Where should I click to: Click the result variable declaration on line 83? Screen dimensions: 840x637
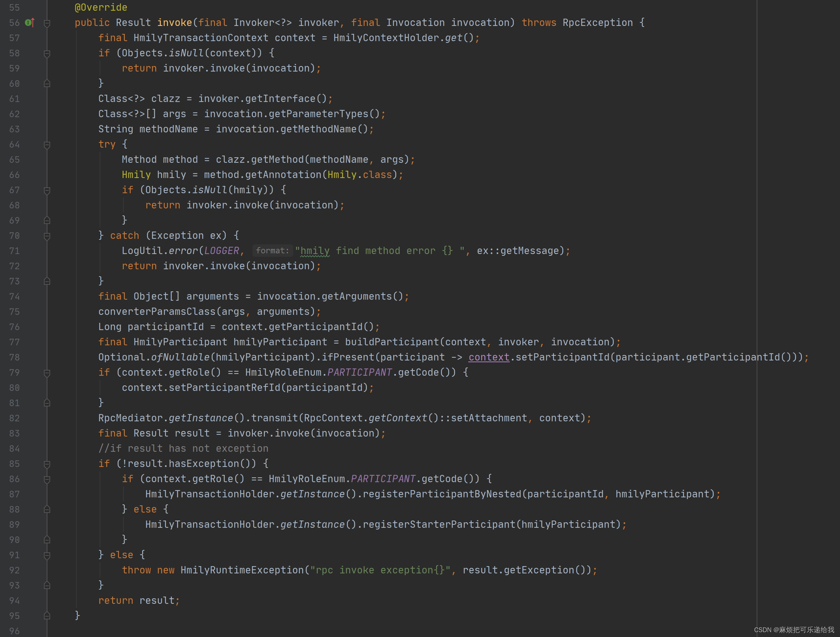pyautogui.click(x=192, y=433)
